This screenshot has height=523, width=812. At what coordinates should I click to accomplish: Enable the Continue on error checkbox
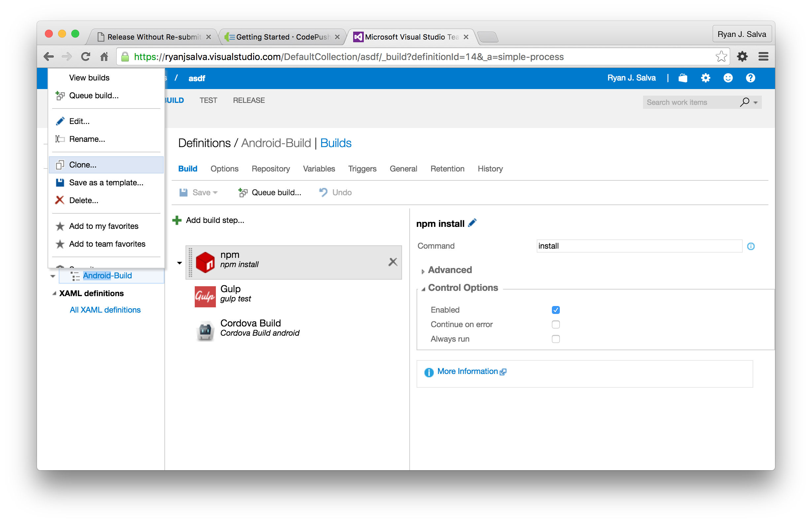point(555,324)
